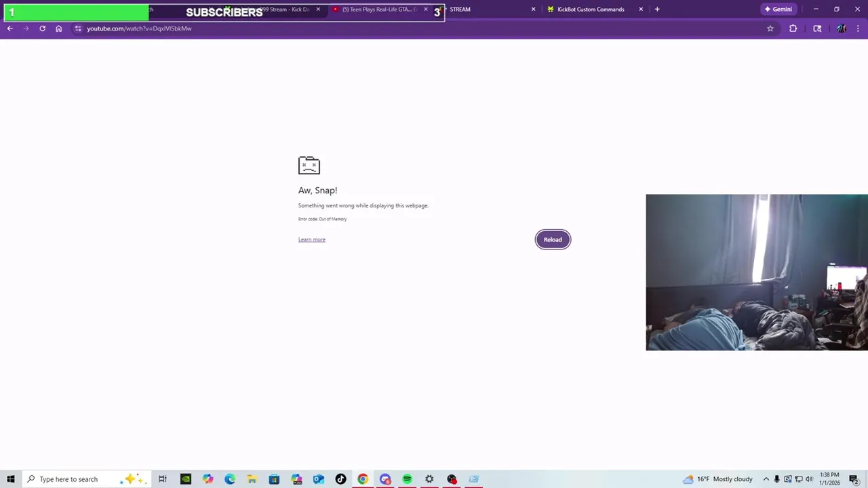This screenshot has height=488, width=868.
Task: Open the weather widget 16°F Mostly cloudy
Action: 717,479
